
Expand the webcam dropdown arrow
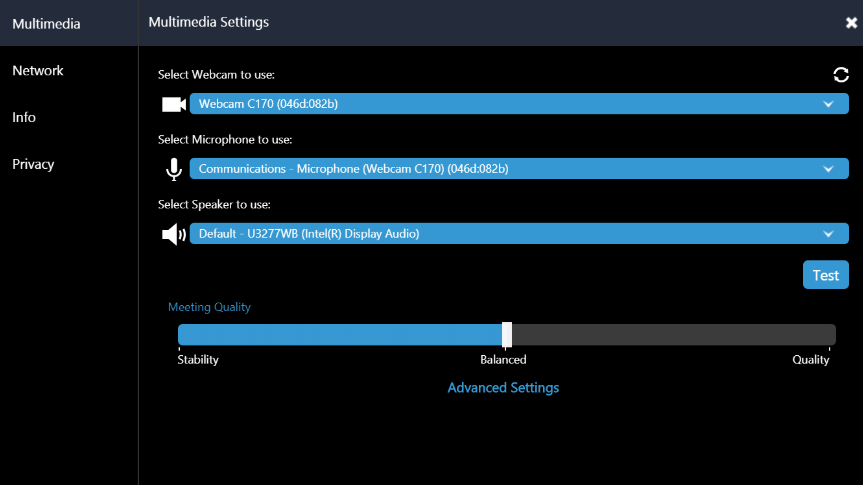point(828,104)
